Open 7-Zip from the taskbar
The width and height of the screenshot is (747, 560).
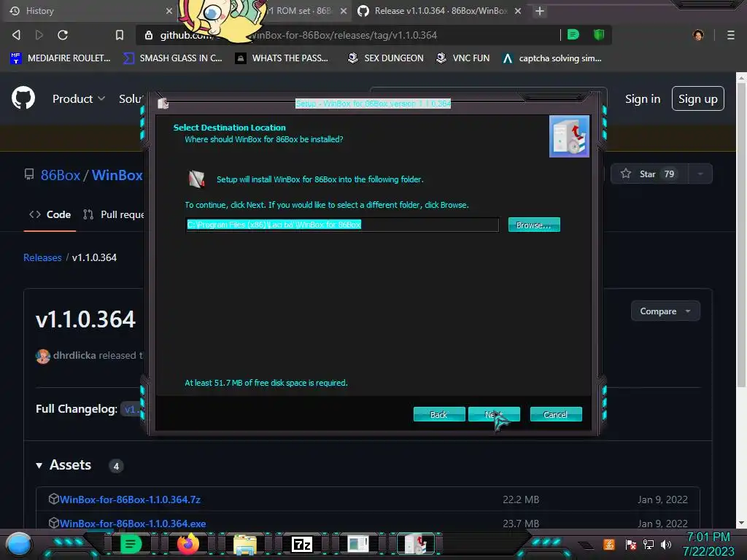point(302,544)
